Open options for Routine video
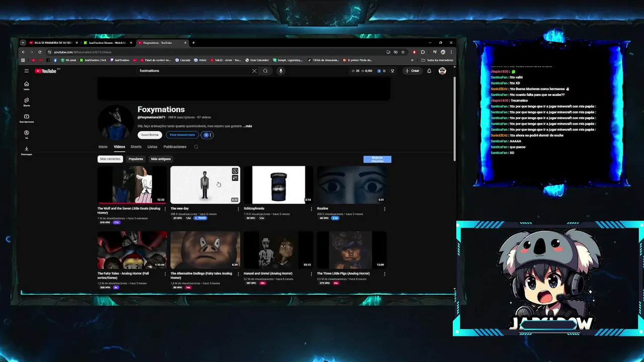Viewport: 644px width, 362px height. (x=384, y=209)
